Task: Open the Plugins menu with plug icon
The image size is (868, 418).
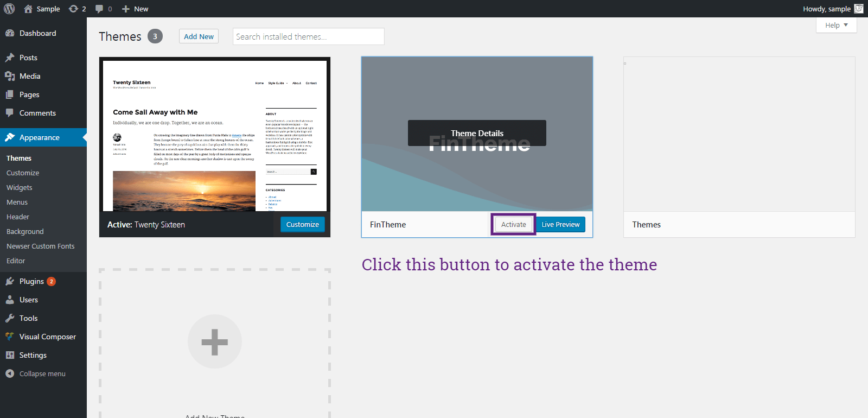Action: (10, 281)
